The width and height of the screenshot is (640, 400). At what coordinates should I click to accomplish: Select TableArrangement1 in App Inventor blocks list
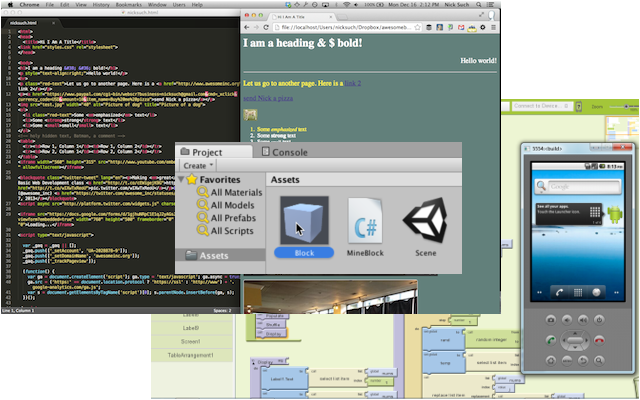coord(191,355)
